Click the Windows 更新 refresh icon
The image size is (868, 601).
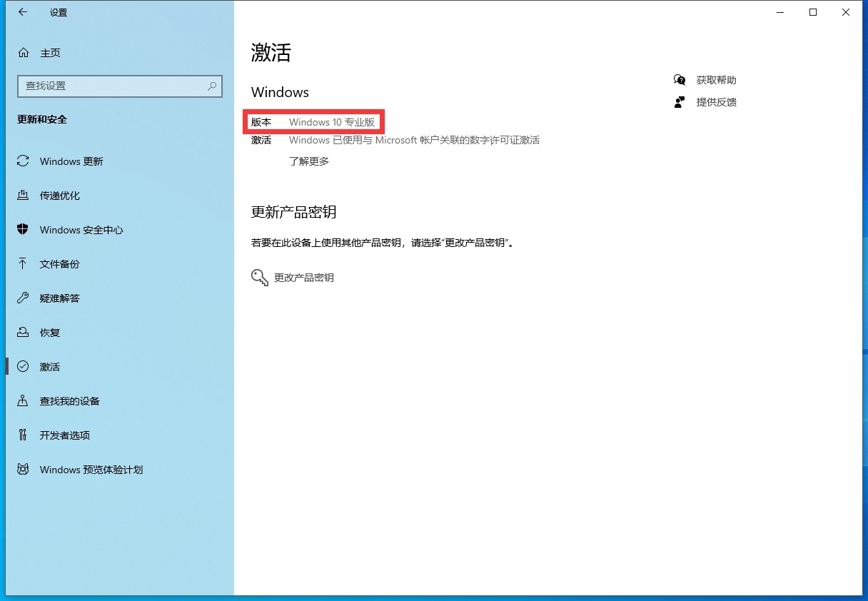[x=23, y=161]
